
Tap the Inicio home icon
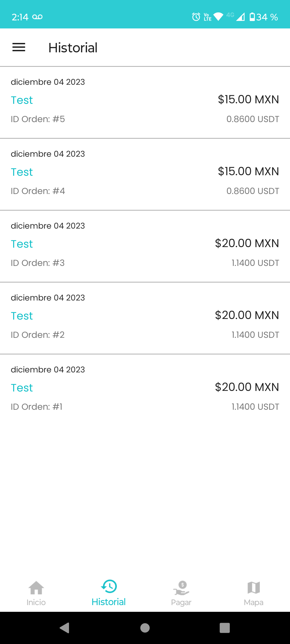pos(36,588)
